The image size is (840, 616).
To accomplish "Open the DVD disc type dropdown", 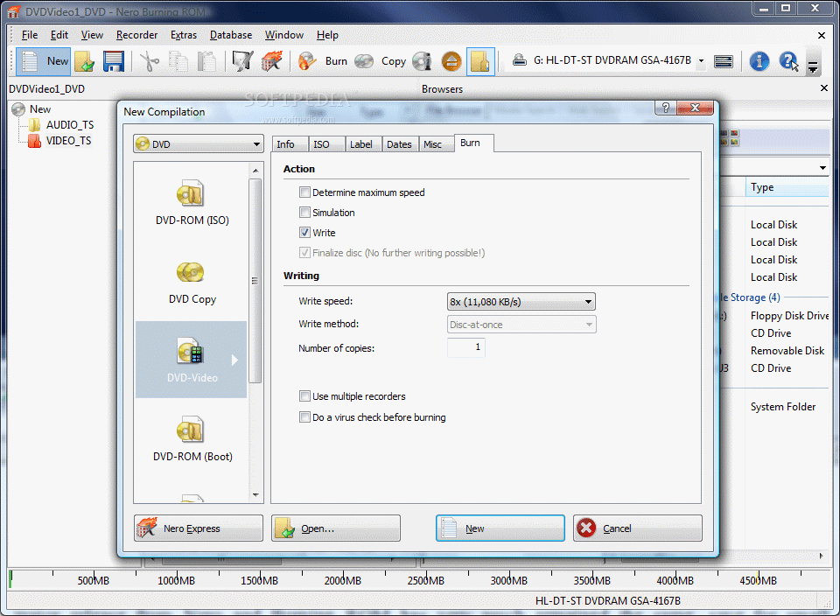I will click(x=199, y=144).
